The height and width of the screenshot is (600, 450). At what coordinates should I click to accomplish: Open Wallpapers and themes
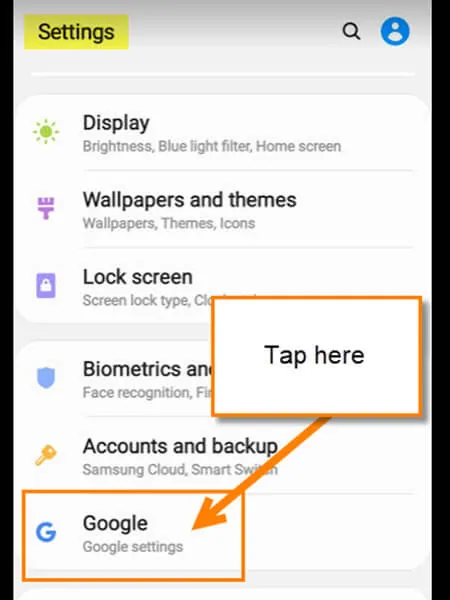click(x=222, y=210)
